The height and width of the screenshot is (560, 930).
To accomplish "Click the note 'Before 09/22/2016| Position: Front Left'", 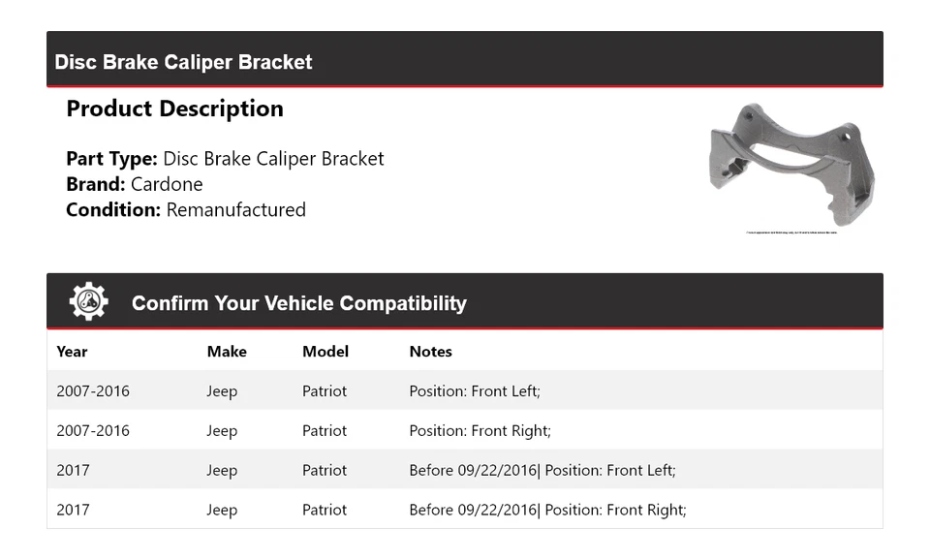I will (x=542, y=471).
